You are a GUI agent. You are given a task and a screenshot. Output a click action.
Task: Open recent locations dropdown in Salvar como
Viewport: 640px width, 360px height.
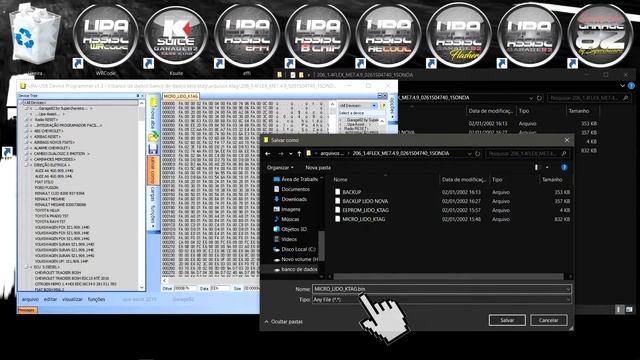(x=290, y=153)
